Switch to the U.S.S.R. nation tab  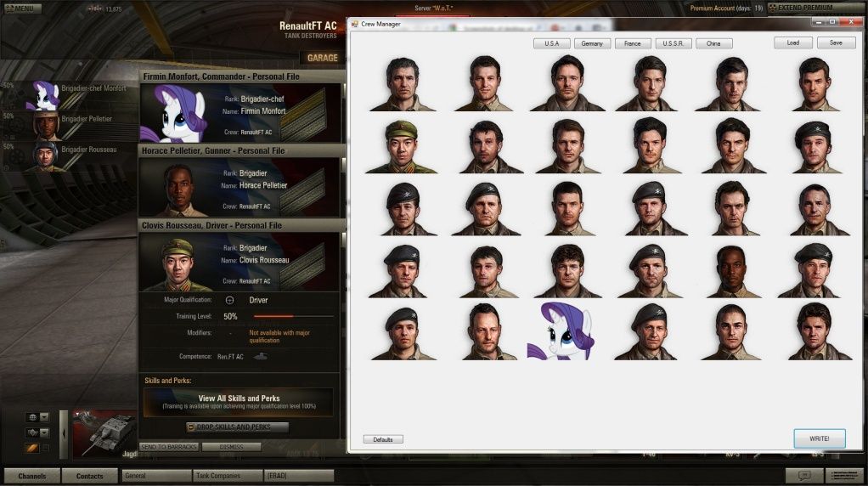pyautogui.click(x=674, y=43)
